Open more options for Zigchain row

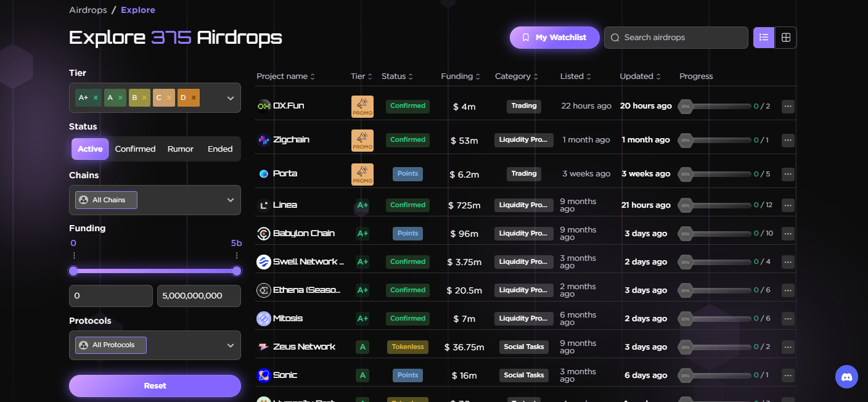tap(788, 140)
